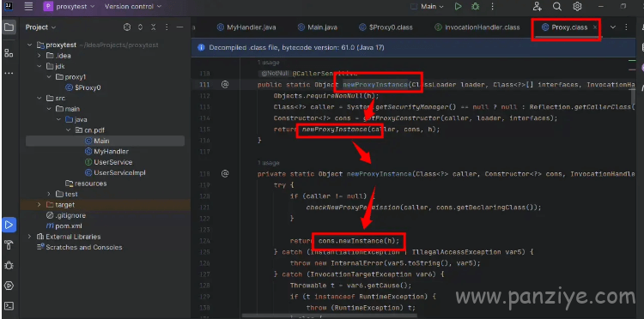This screenshot has width=644, height=319.
Task: Open Search Everywhere magnifier
Action: pyautogui.click(x=557, y=7)
